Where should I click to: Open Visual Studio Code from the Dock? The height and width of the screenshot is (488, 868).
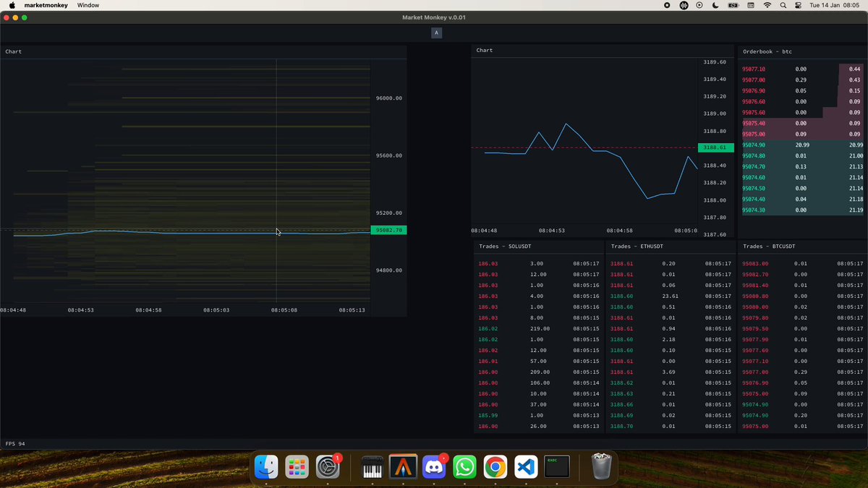tap(526, 467)
